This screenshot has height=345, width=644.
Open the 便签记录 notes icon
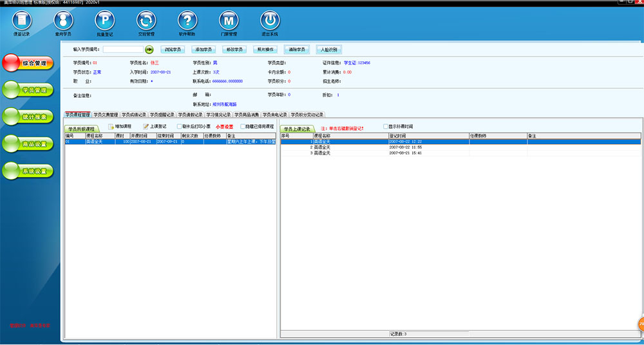tap(21, 21)
